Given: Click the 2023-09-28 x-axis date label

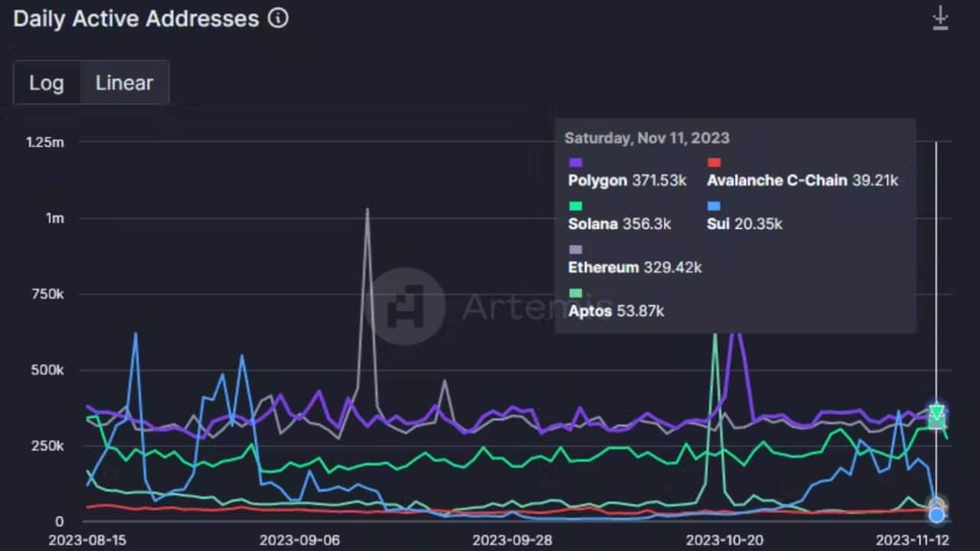Looking at the screenshot, I should click(511, 540).
